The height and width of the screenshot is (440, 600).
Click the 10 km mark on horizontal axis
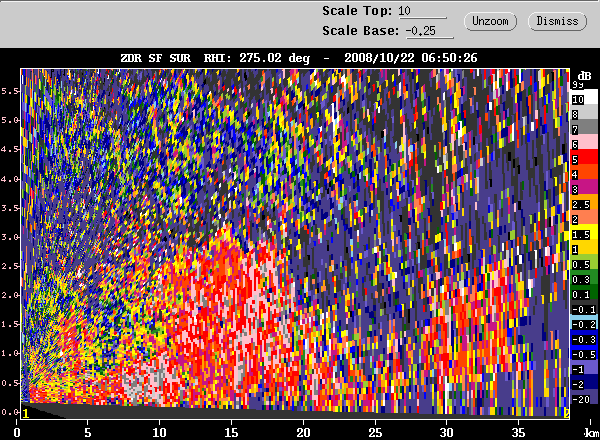coord(159,431)
